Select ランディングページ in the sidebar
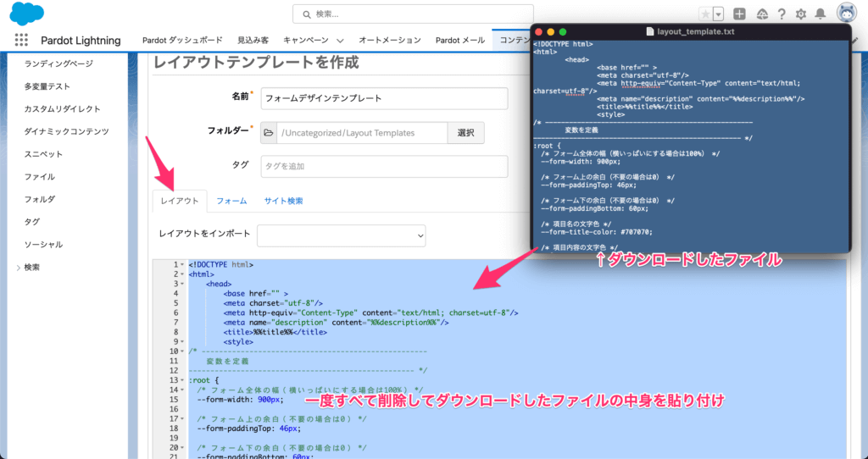 coord(58,64)
